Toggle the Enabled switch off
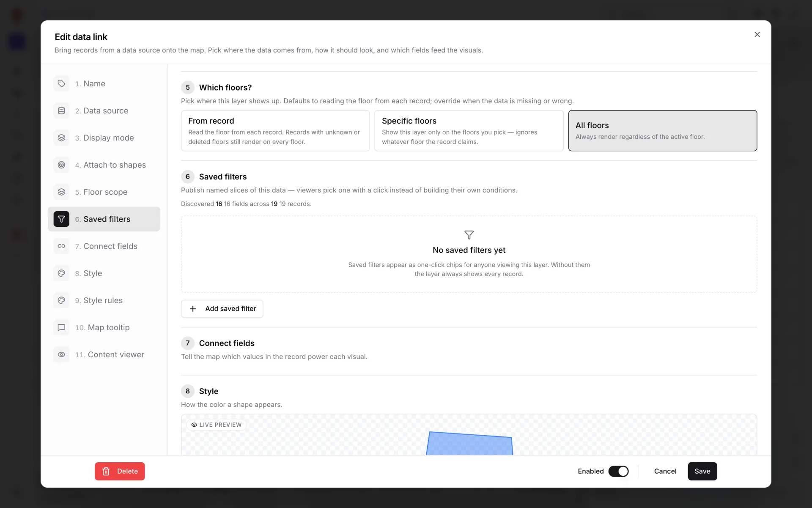Screen dimensions: 812x508 pyautogui.click(x=618, y=471)
